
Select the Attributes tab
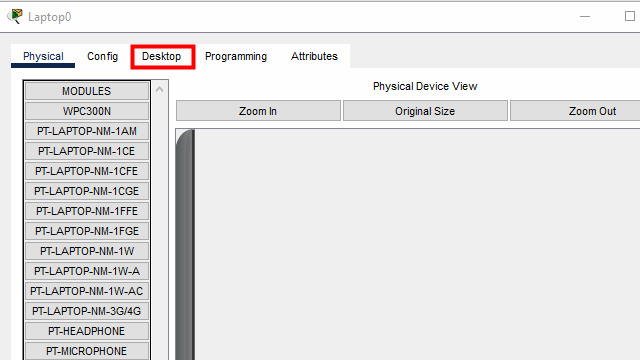314,56
